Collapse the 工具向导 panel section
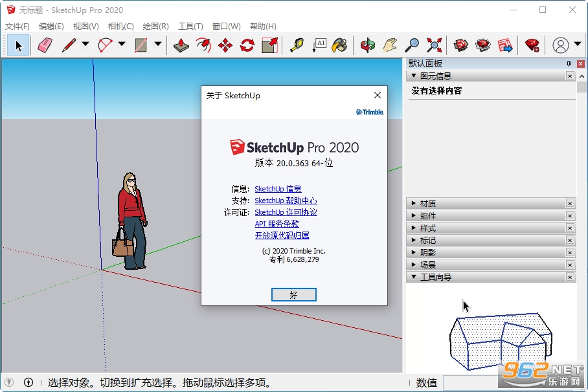The width and height of the screenshot is (588, 392). pyautogui.click(x=414, y=277)
